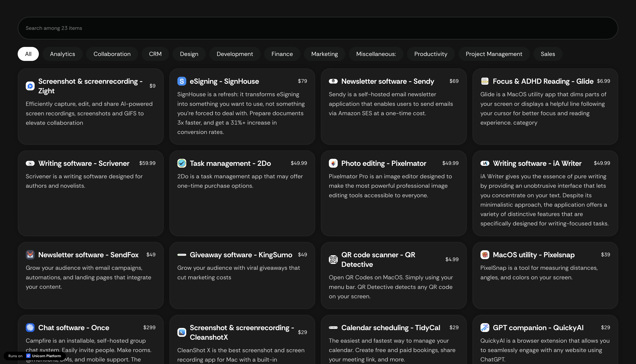Click the QR Detective QR-code icon
This screenshot has height=364, width=636.
click(333, 259)
